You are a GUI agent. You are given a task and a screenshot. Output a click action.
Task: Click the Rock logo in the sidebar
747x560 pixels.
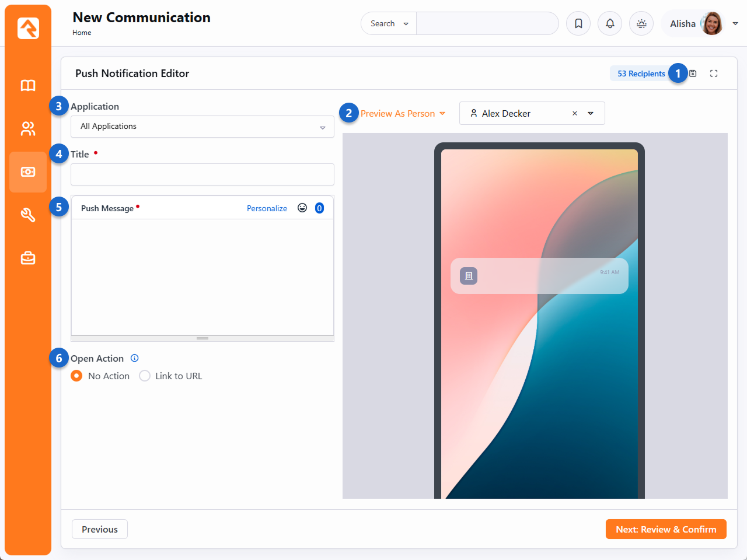[28, 28]
